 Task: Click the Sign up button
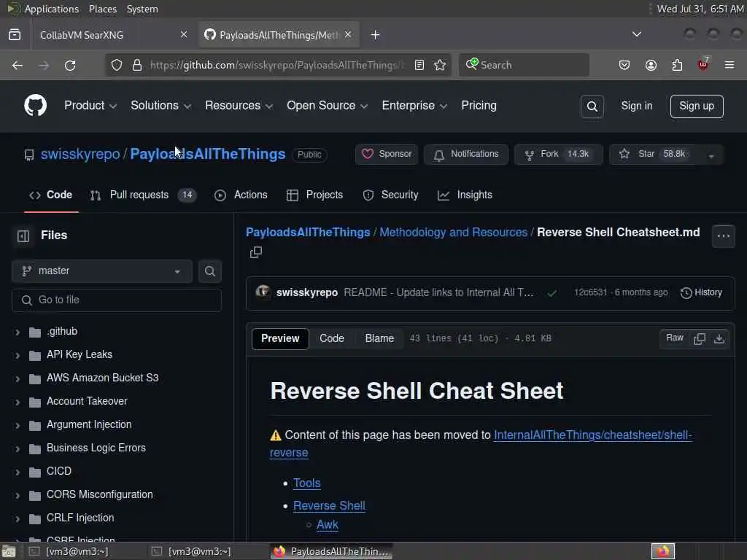[x=697, y=106]
